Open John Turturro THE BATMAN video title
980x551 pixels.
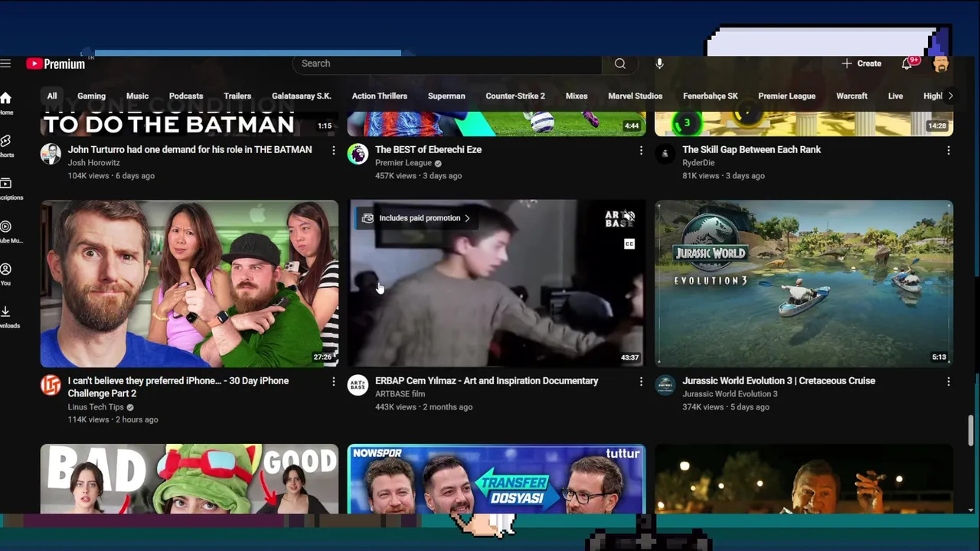190,149
